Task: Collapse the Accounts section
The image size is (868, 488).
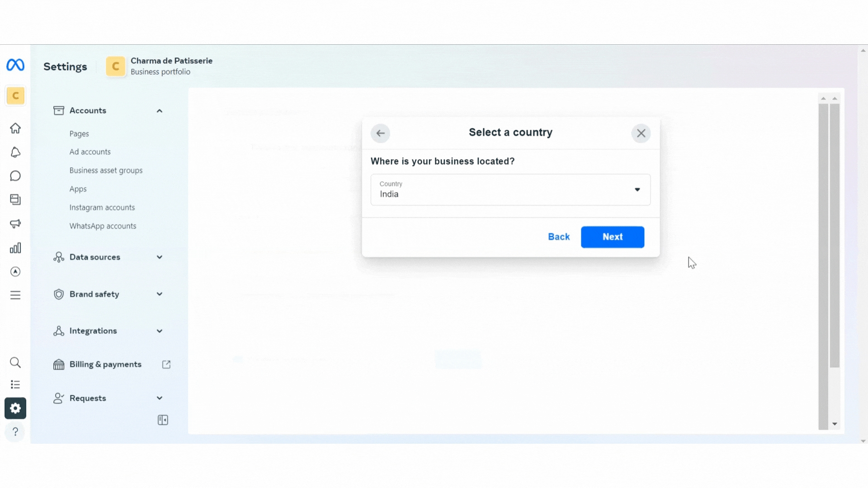Action: coord(159,111)
